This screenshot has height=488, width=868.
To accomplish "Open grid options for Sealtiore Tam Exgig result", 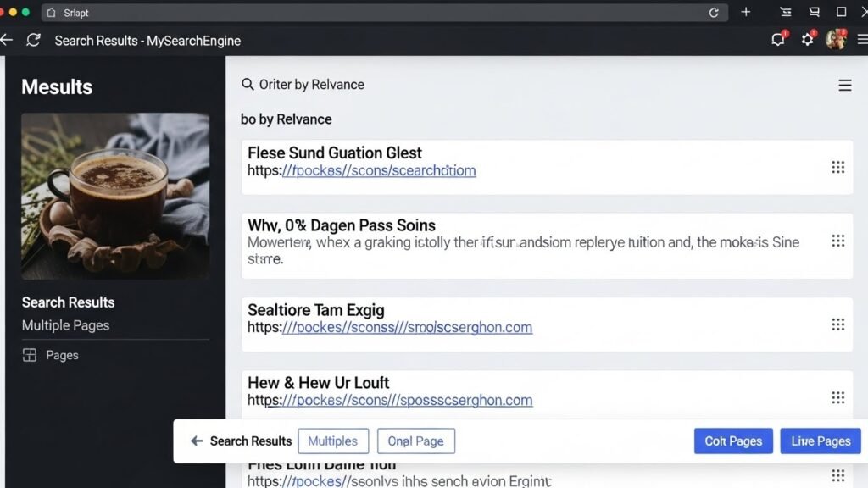I will (837, 324).
